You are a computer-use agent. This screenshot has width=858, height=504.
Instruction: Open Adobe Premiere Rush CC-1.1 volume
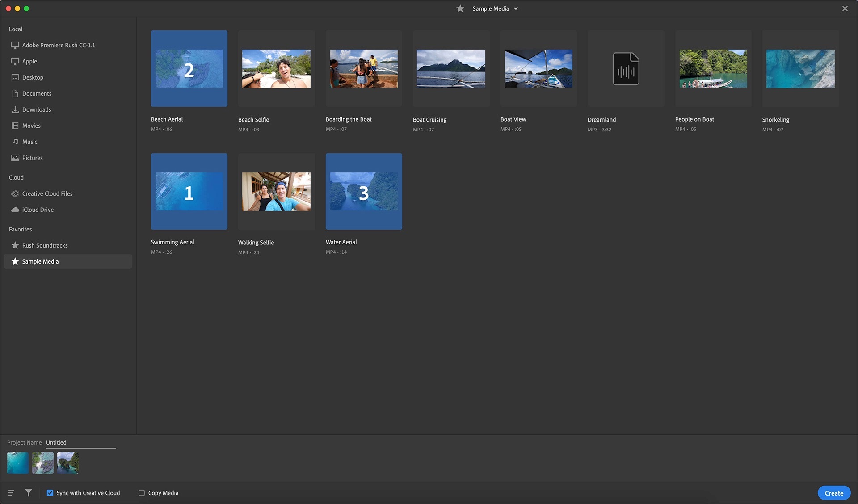(58, 45)
